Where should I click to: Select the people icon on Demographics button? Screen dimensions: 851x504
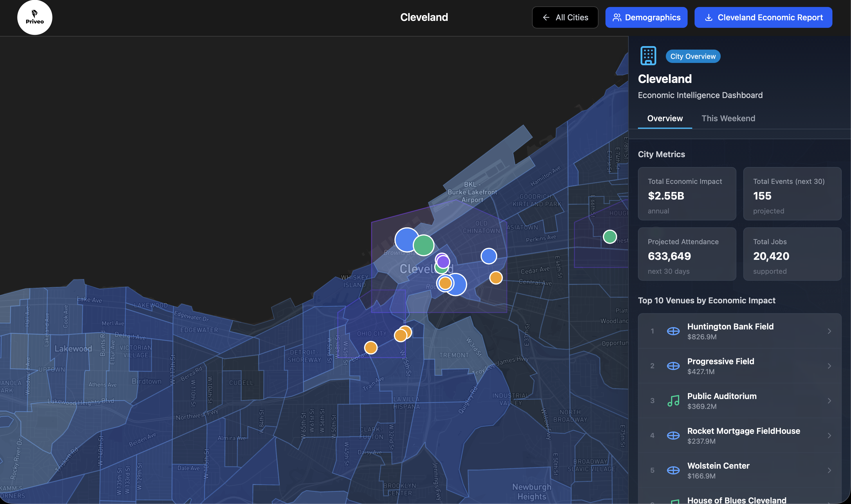click(618, 17)
